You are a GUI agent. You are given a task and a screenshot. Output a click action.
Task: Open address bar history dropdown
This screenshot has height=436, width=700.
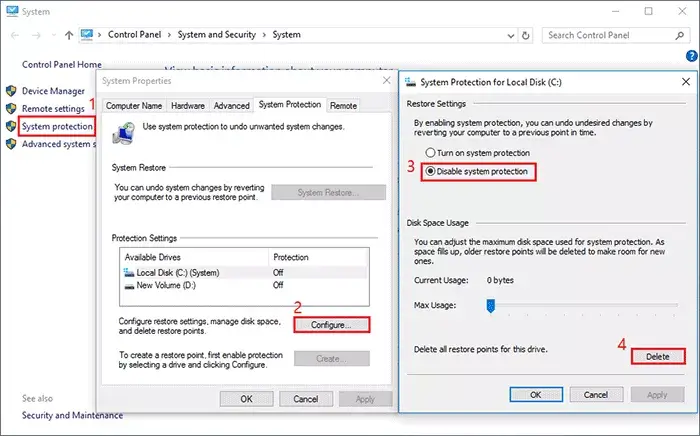point(511,36)
